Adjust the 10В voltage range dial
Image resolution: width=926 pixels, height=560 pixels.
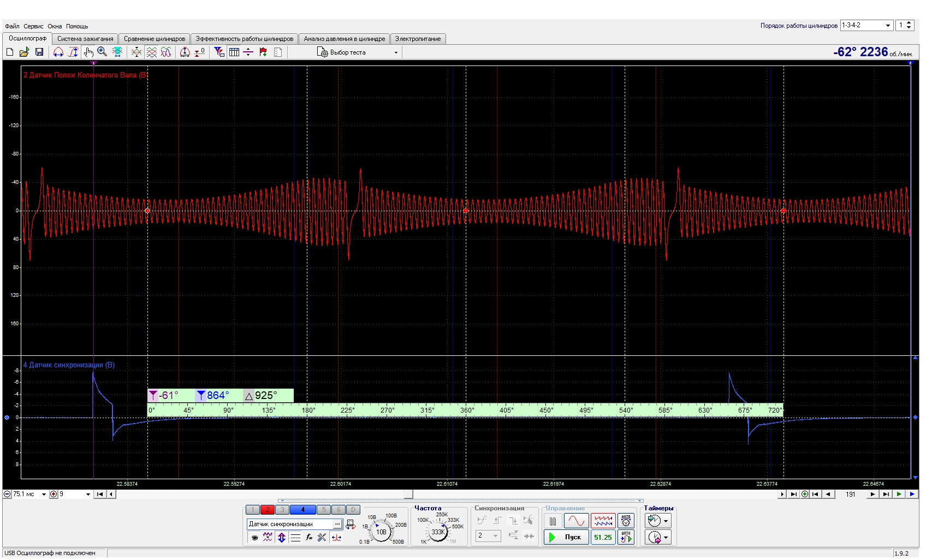coord(381,532)
